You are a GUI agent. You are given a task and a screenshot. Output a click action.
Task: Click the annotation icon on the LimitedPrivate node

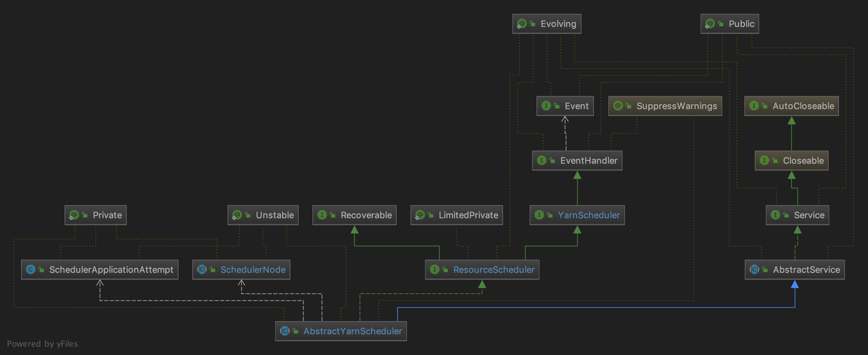click(419, 215)
